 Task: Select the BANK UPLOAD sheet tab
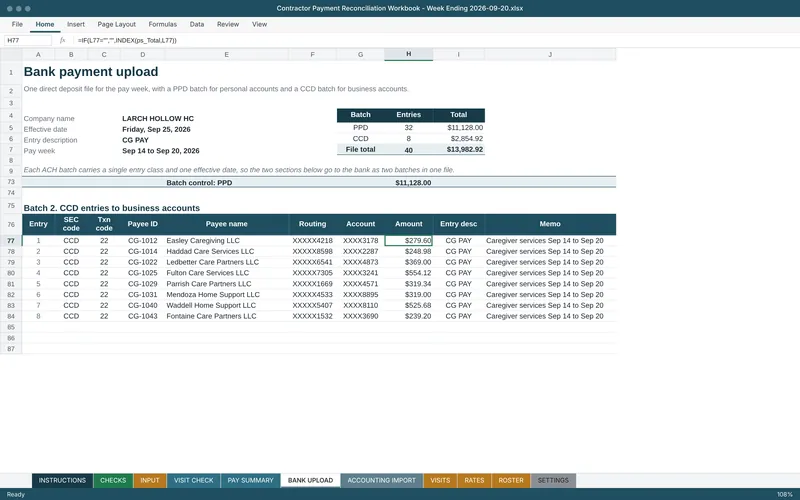click(310, 480)
